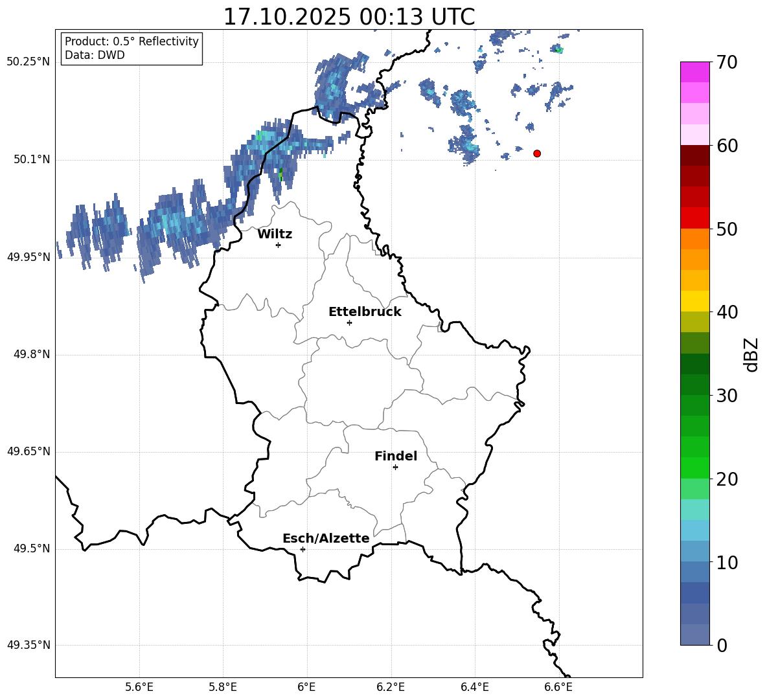Click the latitude label 49.8°N
Image resolution: width=767 pixels, height=700 pixels.
coord(32,354)
